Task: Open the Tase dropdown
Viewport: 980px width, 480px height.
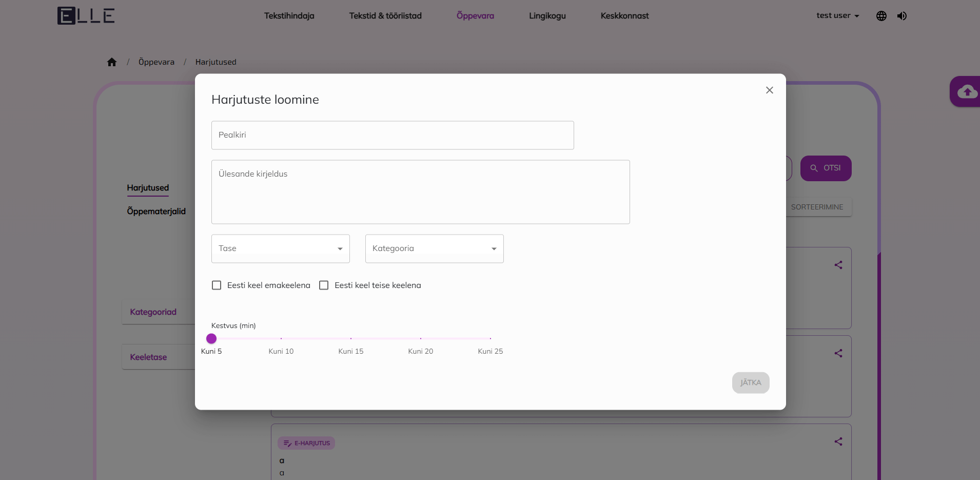Action: pyautogui.click(x=280, y=248)
